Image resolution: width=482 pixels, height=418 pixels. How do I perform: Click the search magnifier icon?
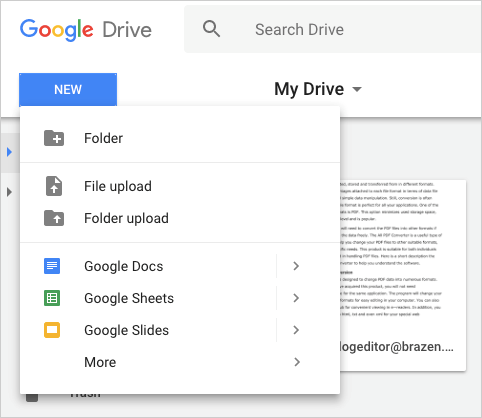tap(211, 29)
